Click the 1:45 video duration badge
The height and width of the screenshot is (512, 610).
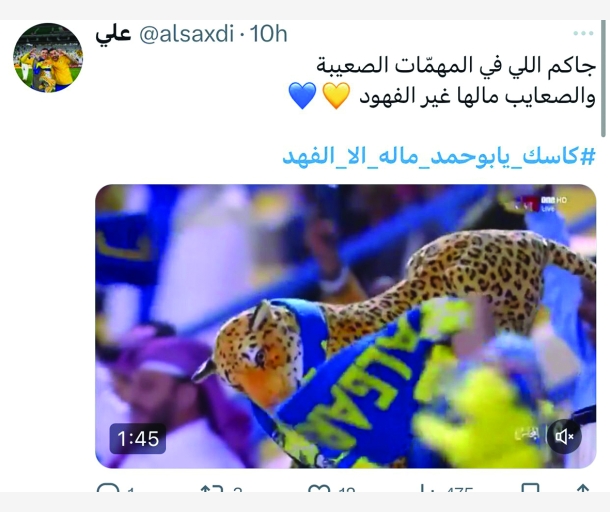tap(138, 439)
